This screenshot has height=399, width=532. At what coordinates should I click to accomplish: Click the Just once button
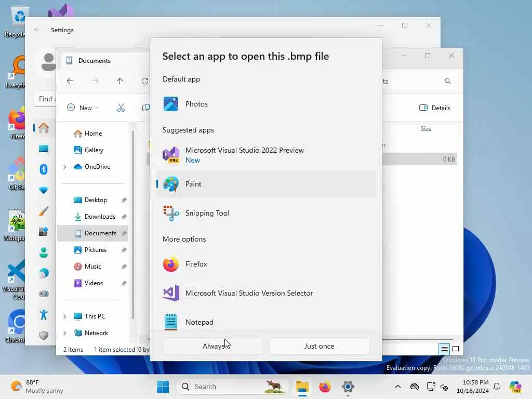319,346
